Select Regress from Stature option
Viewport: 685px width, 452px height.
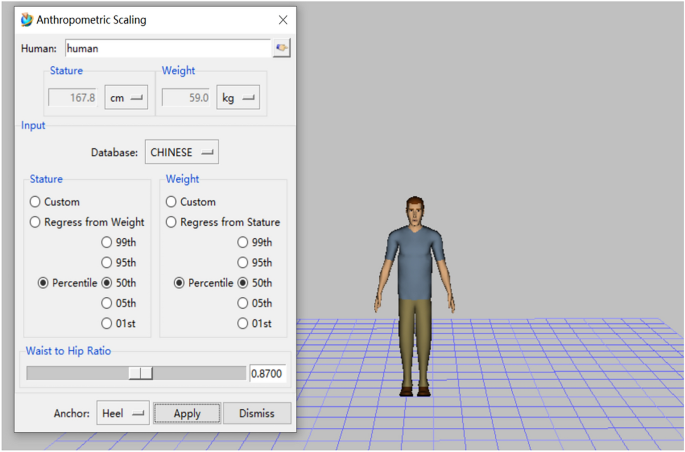click(x=171, y=222)
